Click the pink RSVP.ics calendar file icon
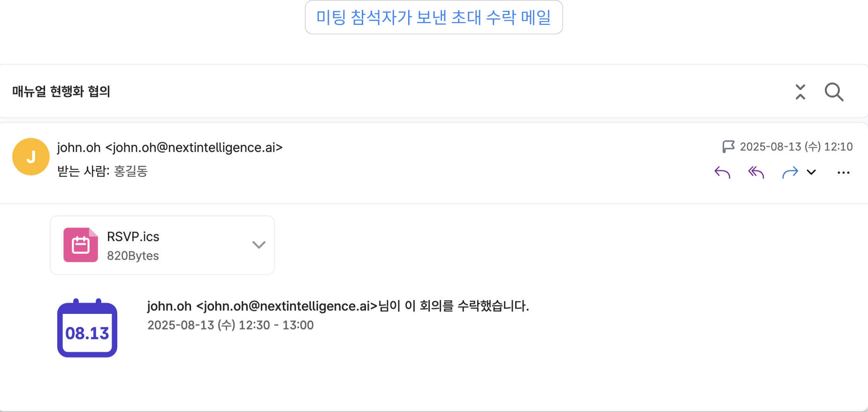The image size is (868, 412). click(x=81, y=245)
